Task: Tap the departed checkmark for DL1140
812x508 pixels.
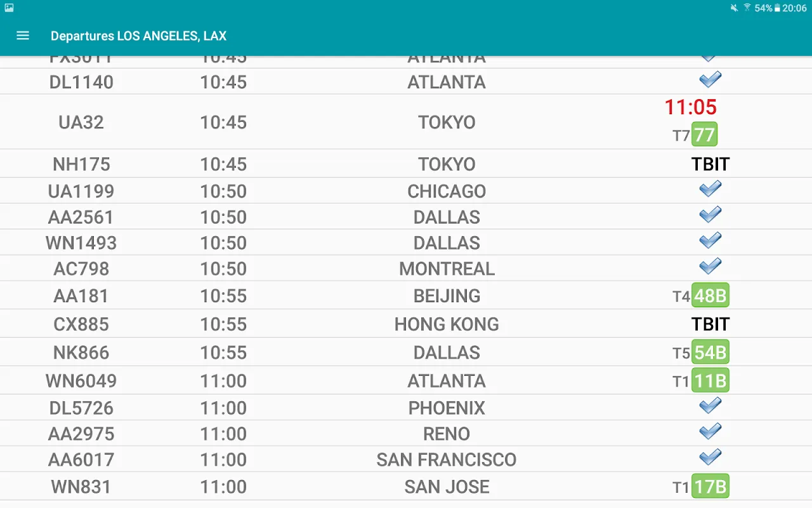Action: pyautogui.click(x=710, y=80)
